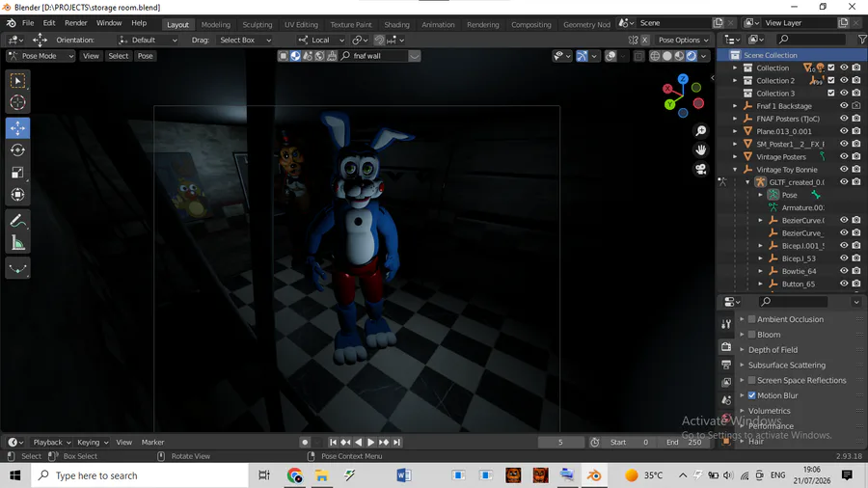This screenshot has height=488, width=868.
Task: Open the Local transform orientation dropdown
Action: 321,40
